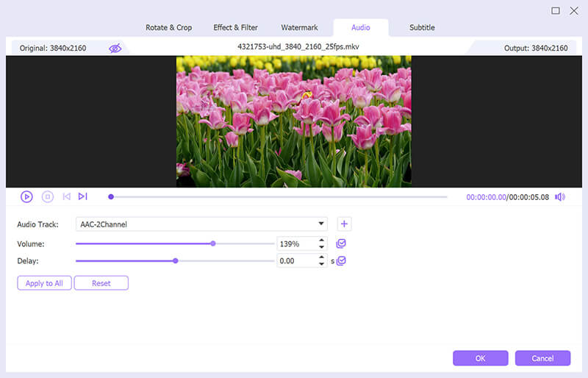Click the playback progress handle
The width and height of the screenshot is (588, 378).
click(111, 196)
